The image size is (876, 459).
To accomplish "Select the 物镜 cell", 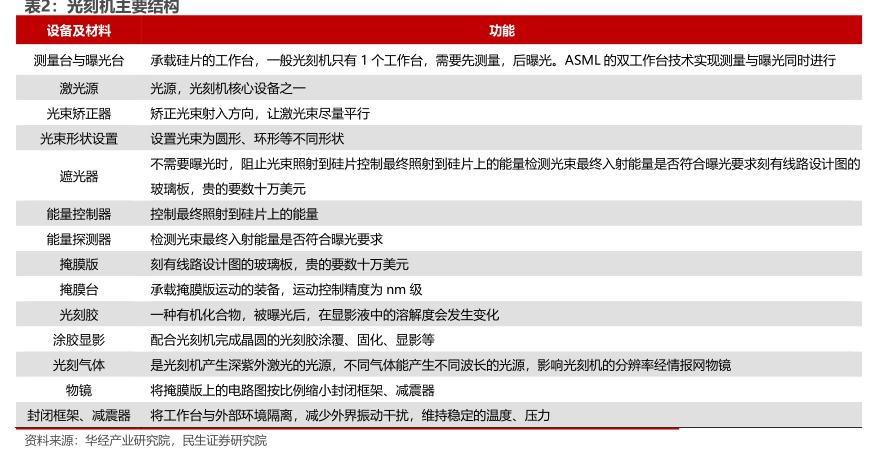I will pos(79,389).
